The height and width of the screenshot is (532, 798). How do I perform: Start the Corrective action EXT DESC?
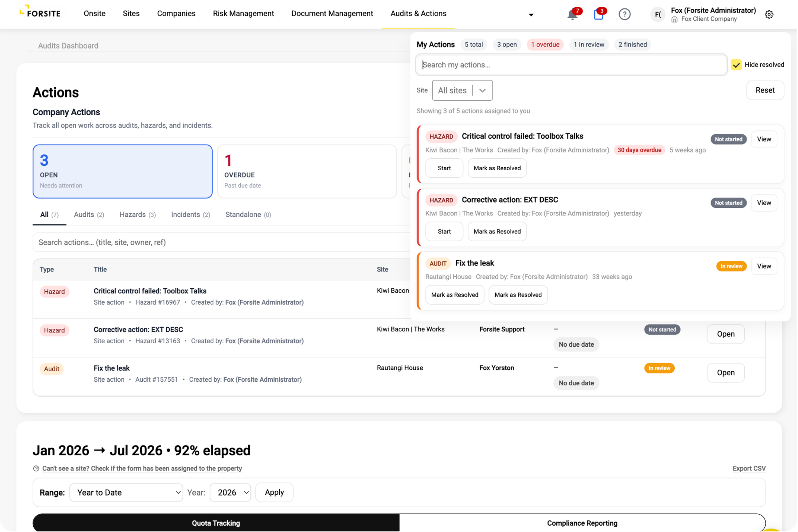coord(444,231)
